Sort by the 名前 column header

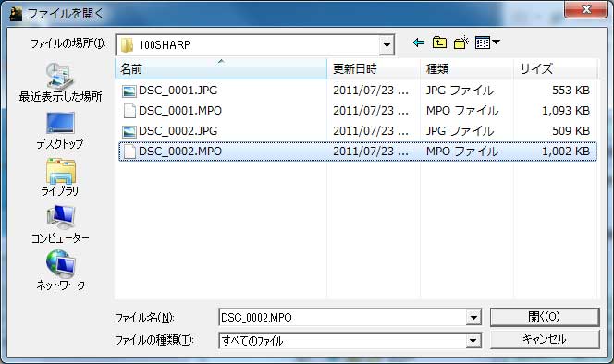click(x=221, y=69)
